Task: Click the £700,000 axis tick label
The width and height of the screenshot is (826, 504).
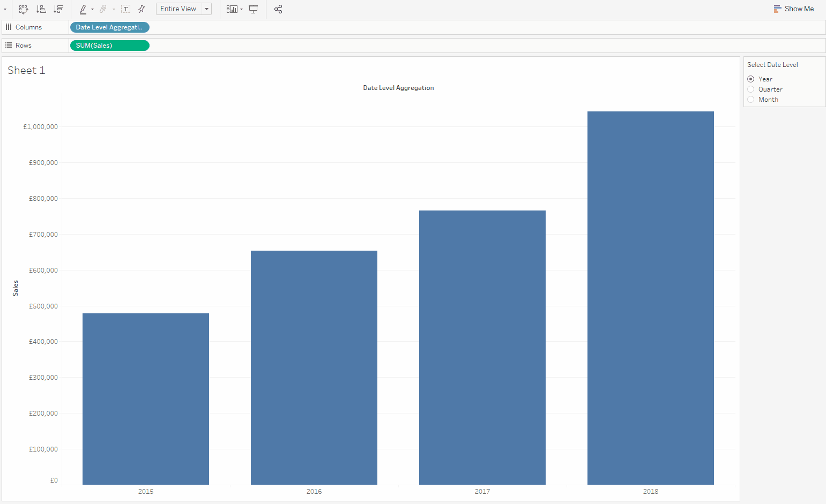Action: point(43,235)
